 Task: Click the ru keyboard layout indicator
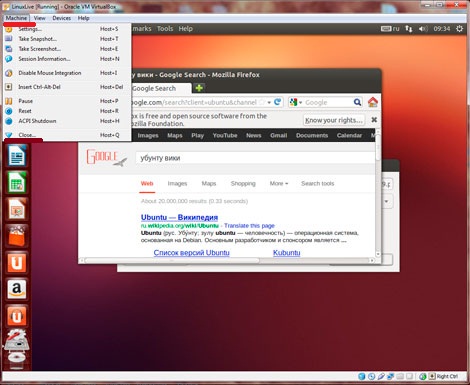(390, 29)
